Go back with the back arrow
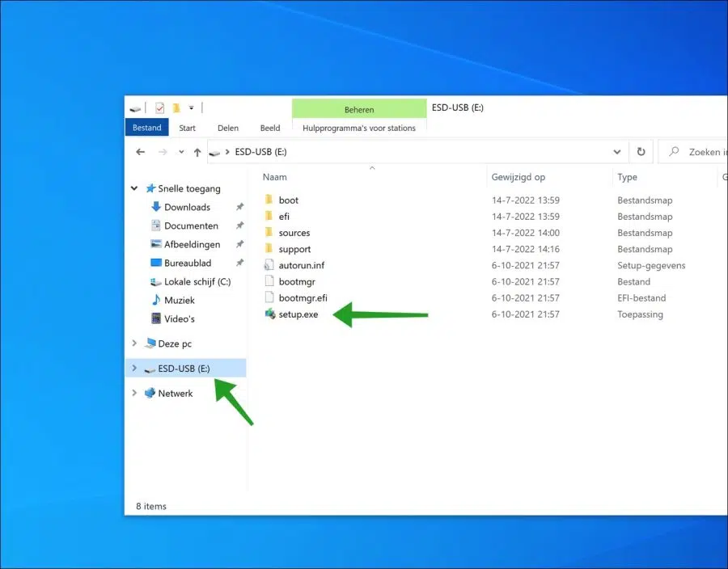 coord(140,152)
